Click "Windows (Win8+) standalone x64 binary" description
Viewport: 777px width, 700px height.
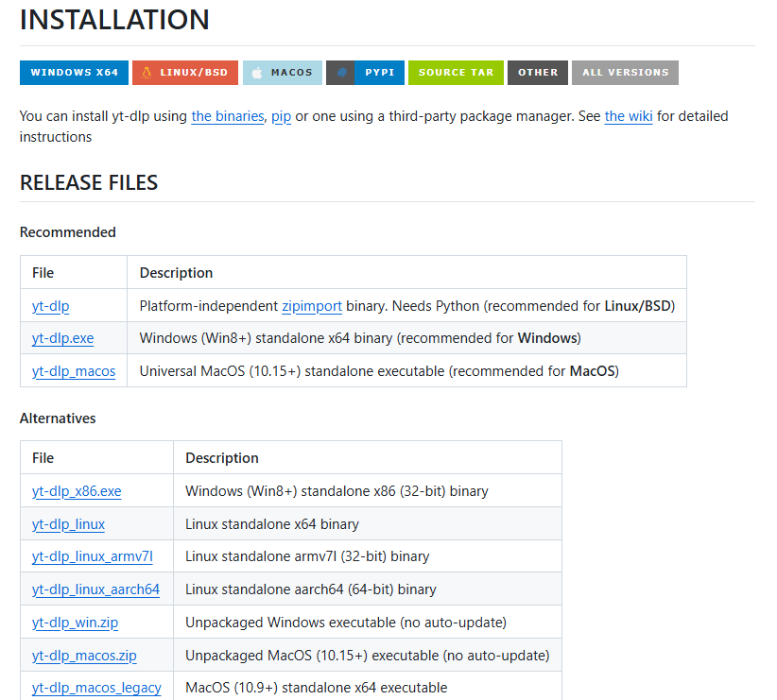pos(360,338)
